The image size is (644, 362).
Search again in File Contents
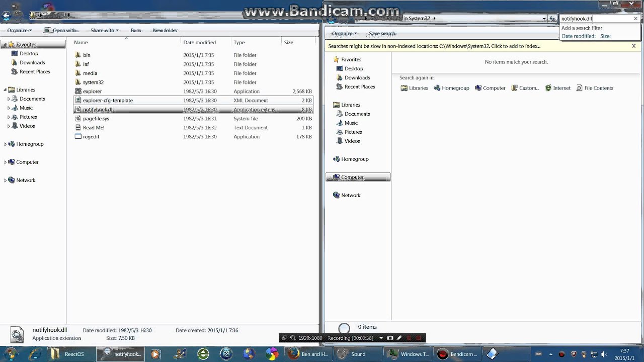click(595, 88)
